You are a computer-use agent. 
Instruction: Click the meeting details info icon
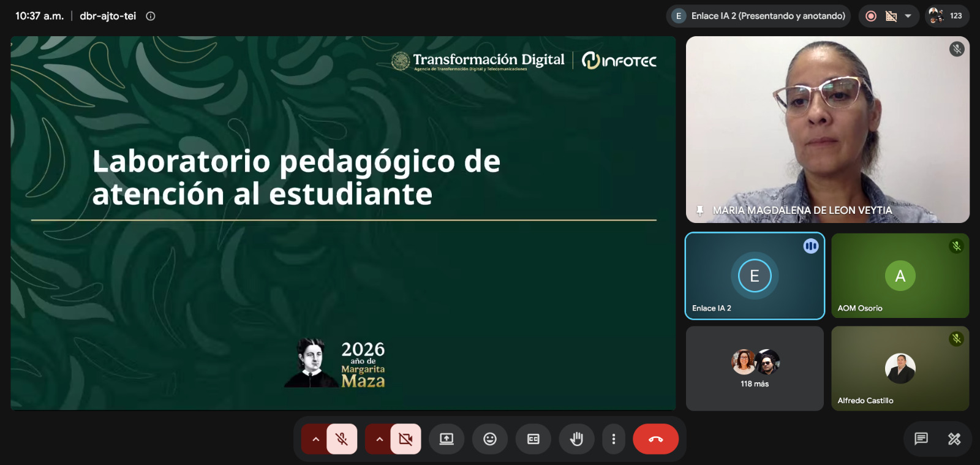[x=151, y=16]
